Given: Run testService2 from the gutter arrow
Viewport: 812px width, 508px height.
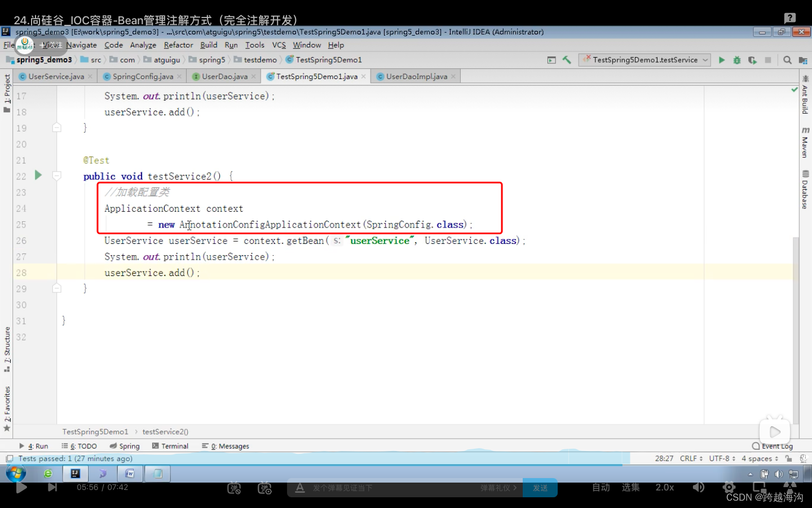Looking at the screenshot, I should coord(38,176).
